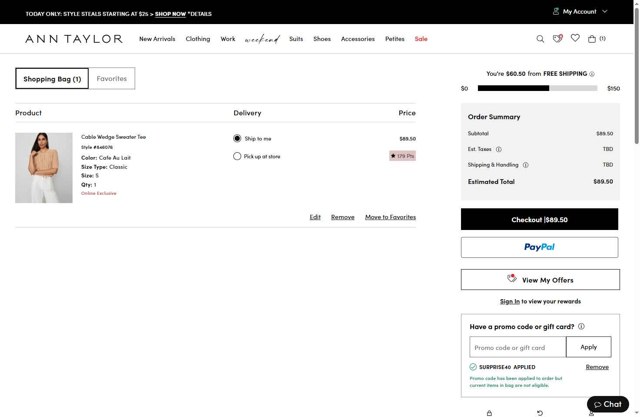This screenshot has width=640, height=417.
Task: Switch to Shopping Bag (1) tab
Action: 52,78
